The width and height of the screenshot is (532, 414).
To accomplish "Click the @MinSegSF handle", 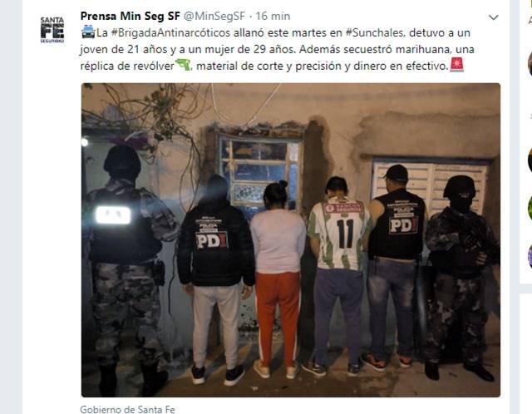I will point(214,16).
